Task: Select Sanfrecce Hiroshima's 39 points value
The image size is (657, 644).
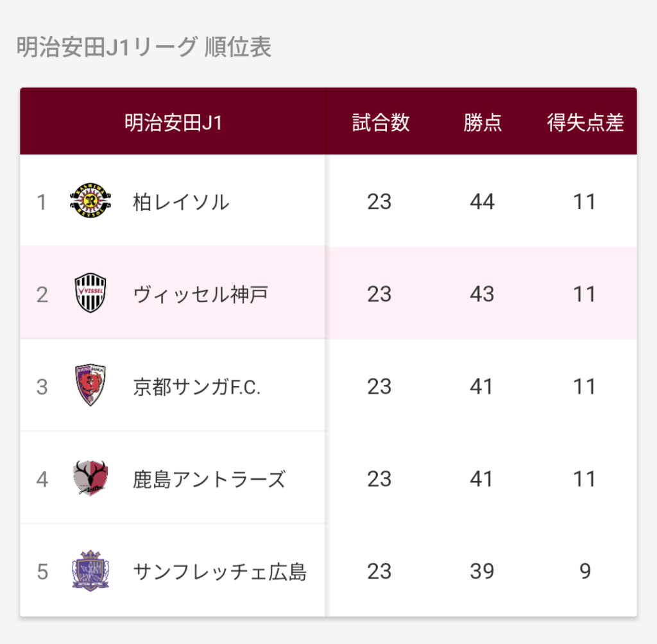Action: pyautogui.click(x=482, y=572)
